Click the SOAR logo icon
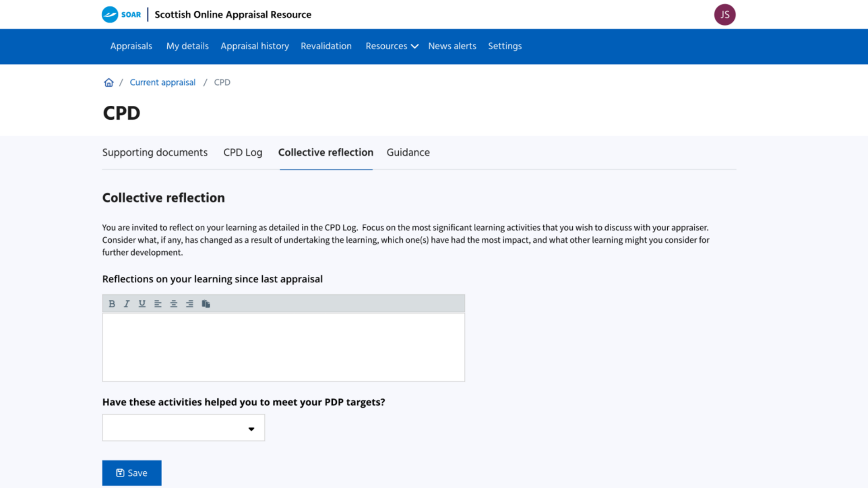Viewport: 868px width, 488px height. pos(110,14)
